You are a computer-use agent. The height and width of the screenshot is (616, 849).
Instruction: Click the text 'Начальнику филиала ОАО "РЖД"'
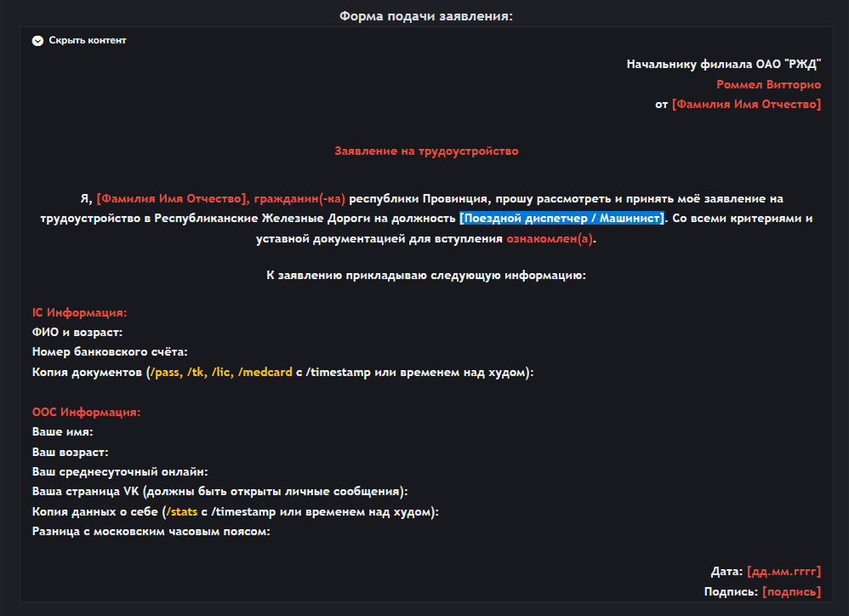click(723, 65)
